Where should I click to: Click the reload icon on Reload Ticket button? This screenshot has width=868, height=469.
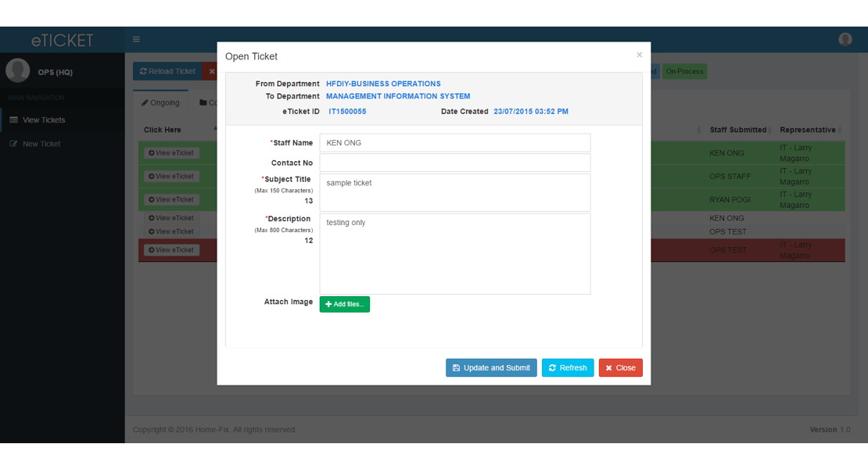(145, 70)
